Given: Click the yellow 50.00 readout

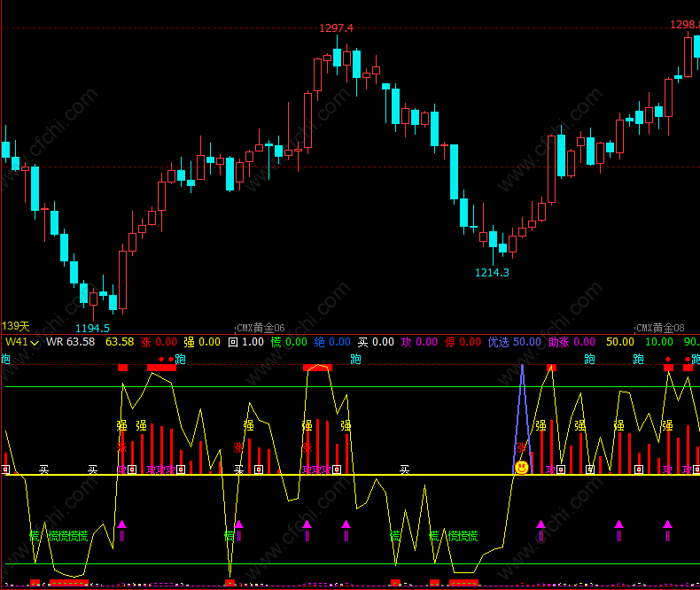Looking at the screenshot, I should (620, 342).
